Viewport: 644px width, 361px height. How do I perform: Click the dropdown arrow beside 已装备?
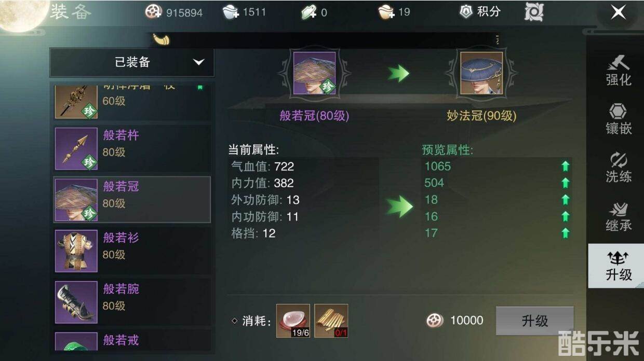pyautogui.click(x=198, y=62)
